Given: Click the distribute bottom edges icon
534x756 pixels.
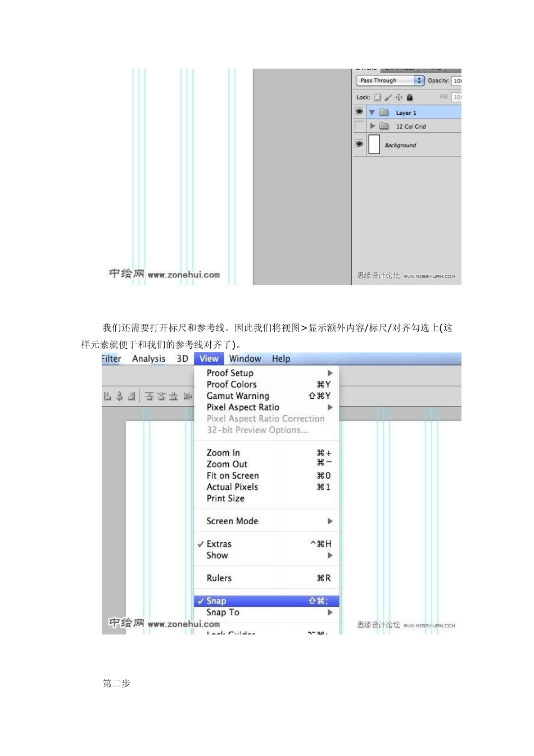Looking at the screenshot, I should [173, 397].
